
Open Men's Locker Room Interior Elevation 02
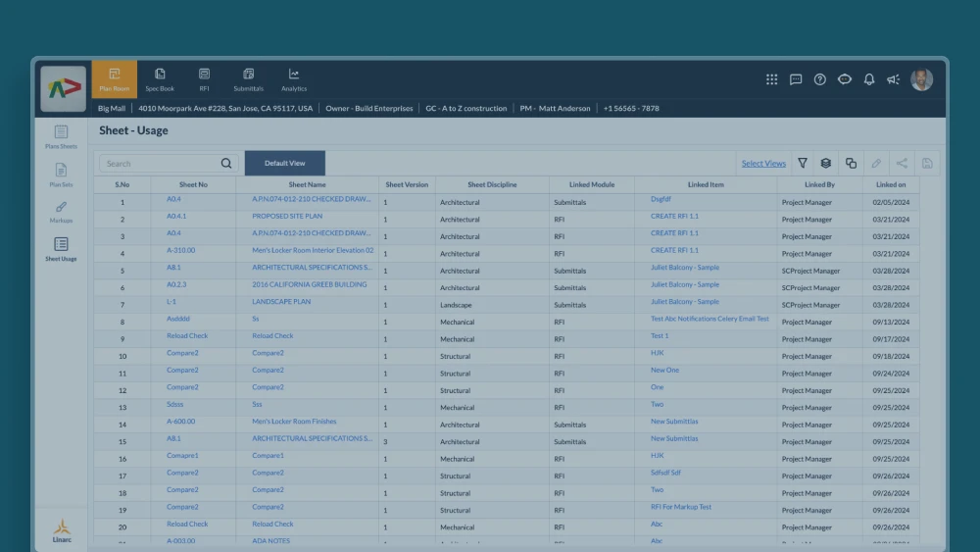coord(313,250)
